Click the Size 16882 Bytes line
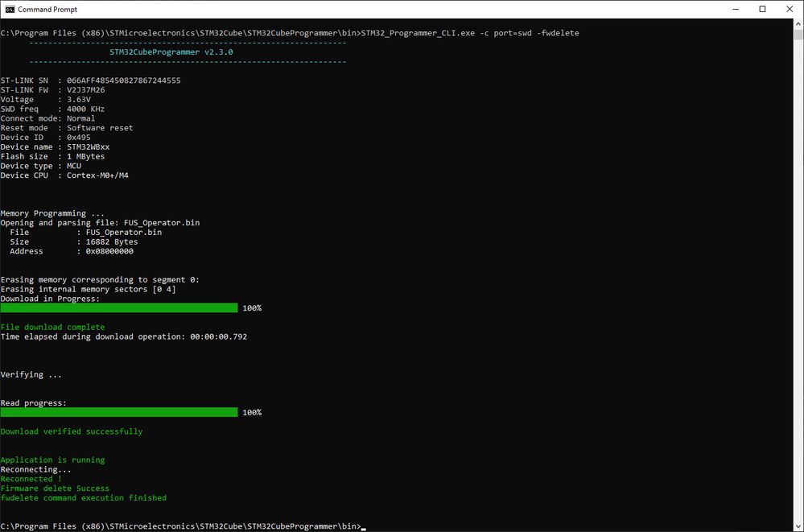Viewport: 804px width, 532px height. (x=74, y=241)
